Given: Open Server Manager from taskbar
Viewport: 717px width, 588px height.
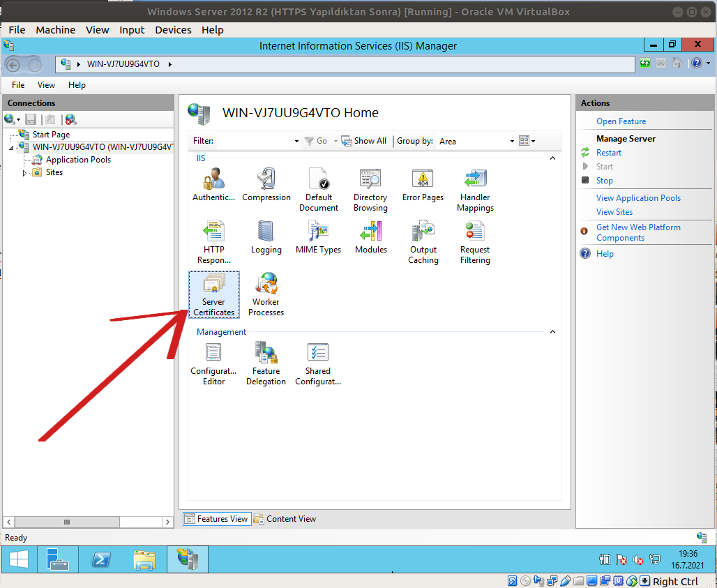Looking at the screenshot, I should pos(58,559).
